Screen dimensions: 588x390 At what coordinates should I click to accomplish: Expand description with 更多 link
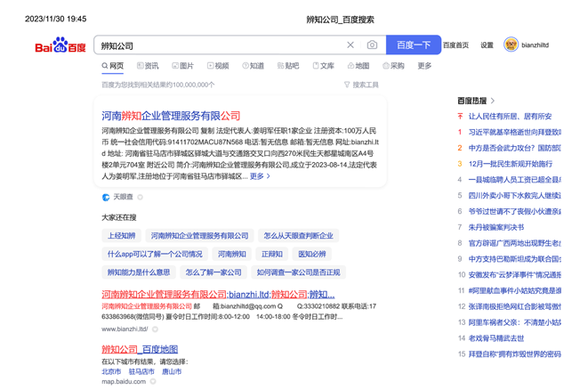click(x=260, y=176)
